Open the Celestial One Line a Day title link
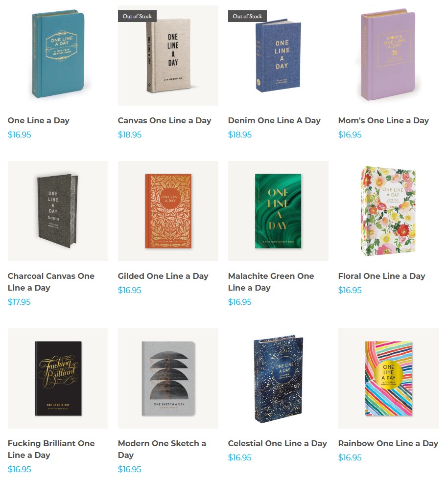 [x=278, y=443]
